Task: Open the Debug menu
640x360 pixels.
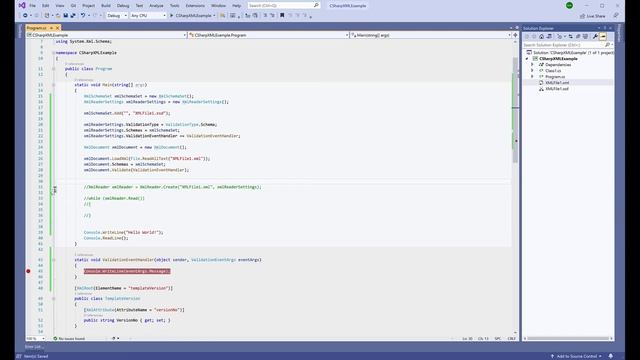Action: 123,6
